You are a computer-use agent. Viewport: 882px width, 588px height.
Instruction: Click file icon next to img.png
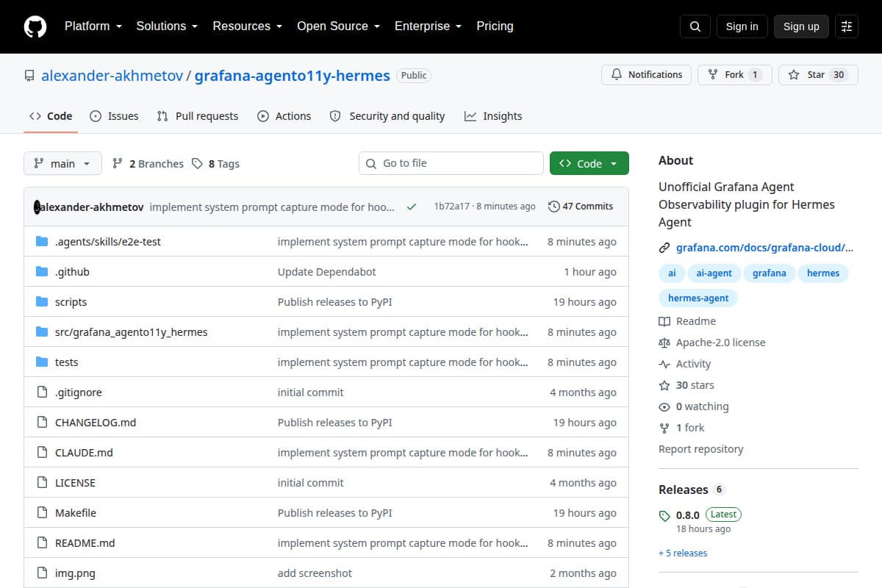pyautogui.click(x=42, y=573)
